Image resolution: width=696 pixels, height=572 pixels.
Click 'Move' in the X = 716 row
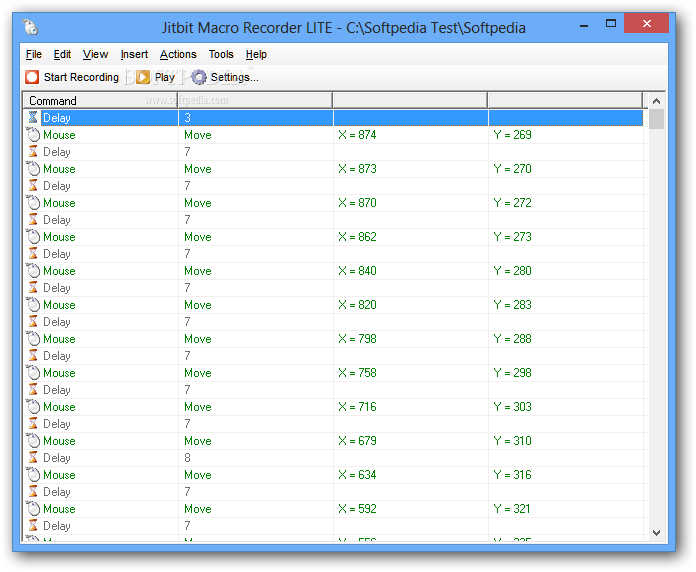point(198,406)
